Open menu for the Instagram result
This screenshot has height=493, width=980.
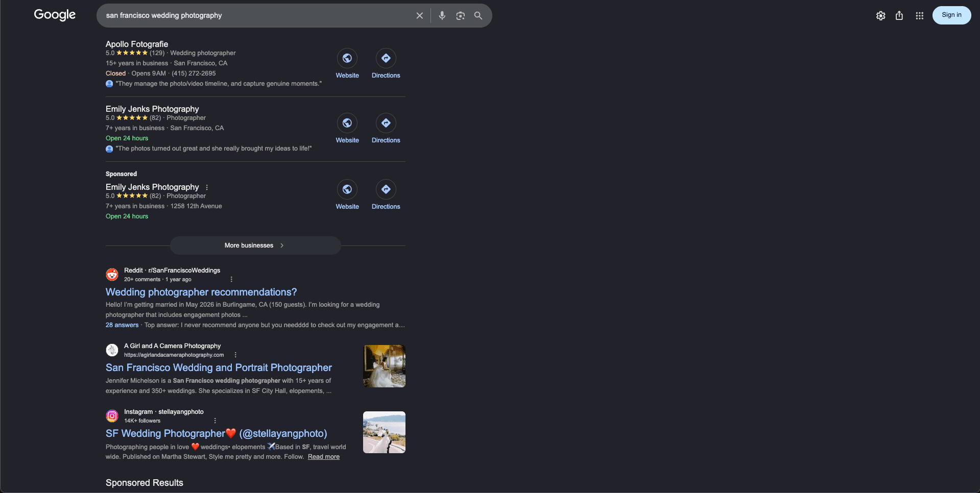215,421
